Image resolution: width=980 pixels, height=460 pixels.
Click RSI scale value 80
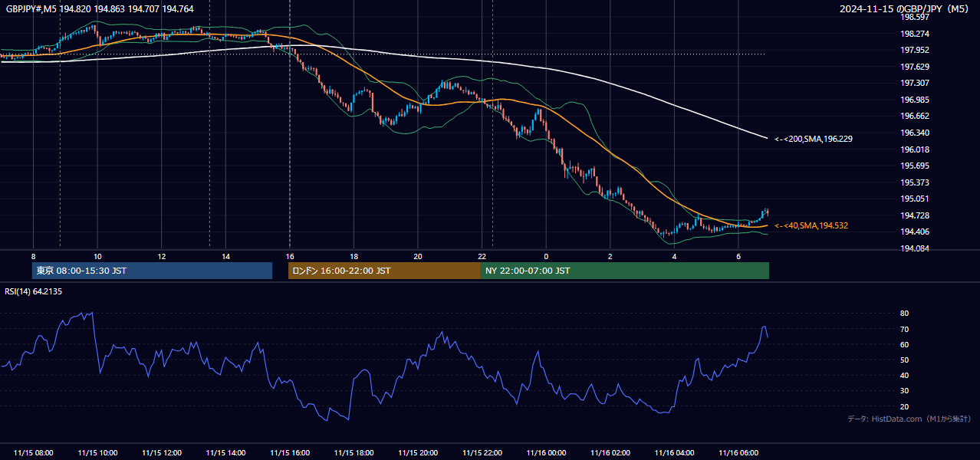tap(904, 314)
